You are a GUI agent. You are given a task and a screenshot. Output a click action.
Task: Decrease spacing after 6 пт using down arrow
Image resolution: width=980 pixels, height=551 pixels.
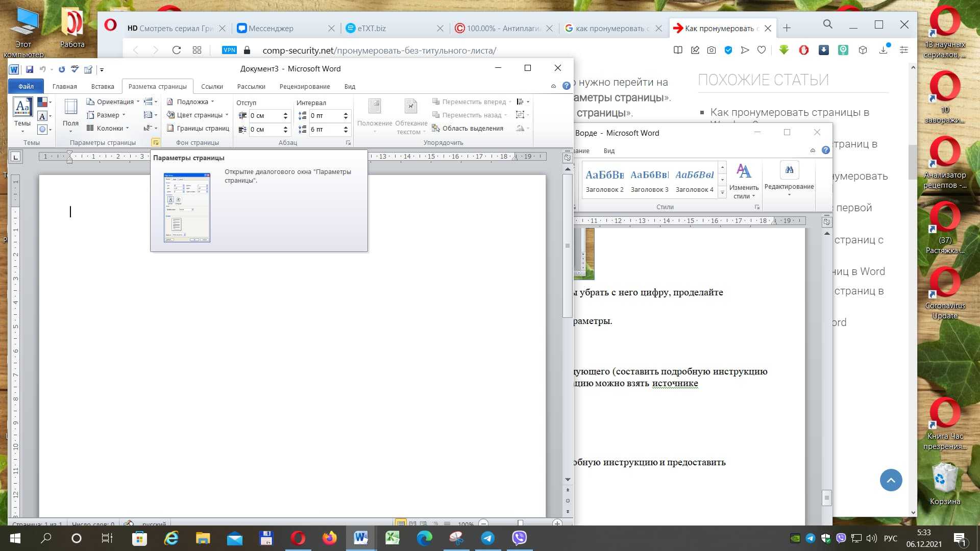tap(346, 132)
